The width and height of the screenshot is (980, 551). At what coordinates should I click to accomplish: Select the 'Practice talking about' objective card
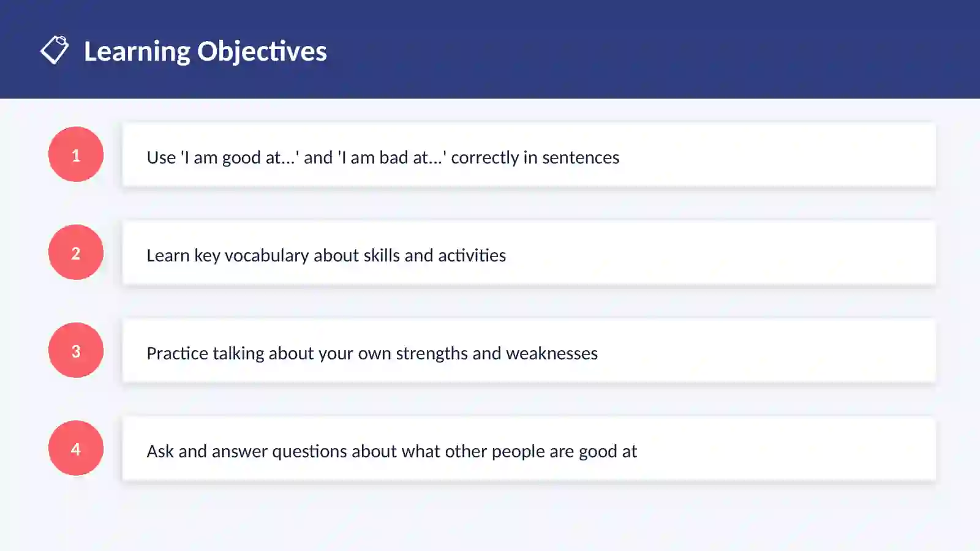point(529,351)
